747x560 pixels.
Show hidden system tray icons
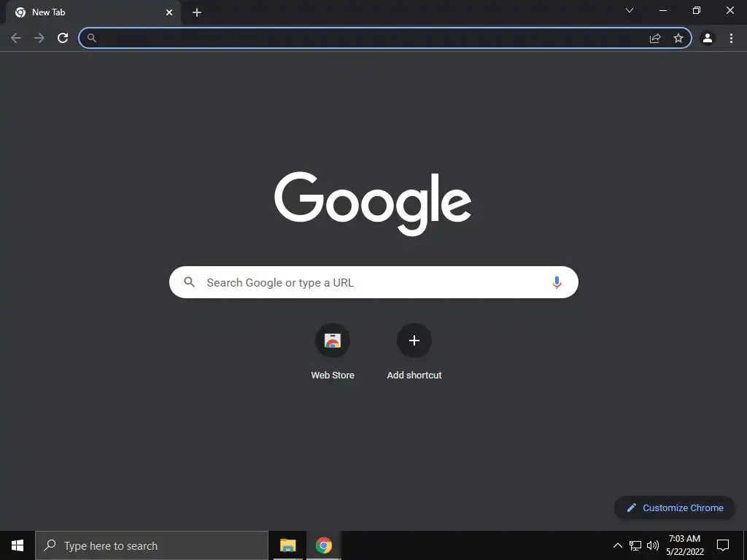pos(617,545)
